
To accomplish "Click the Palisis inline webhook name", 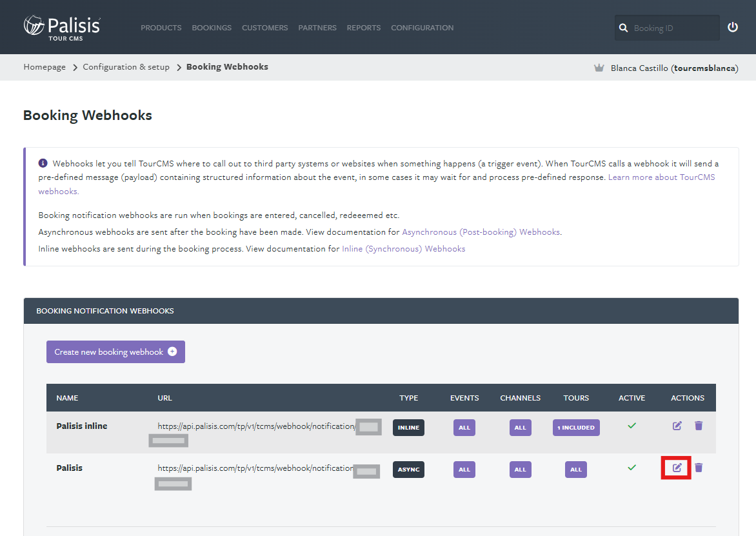I will coord(82,426).
